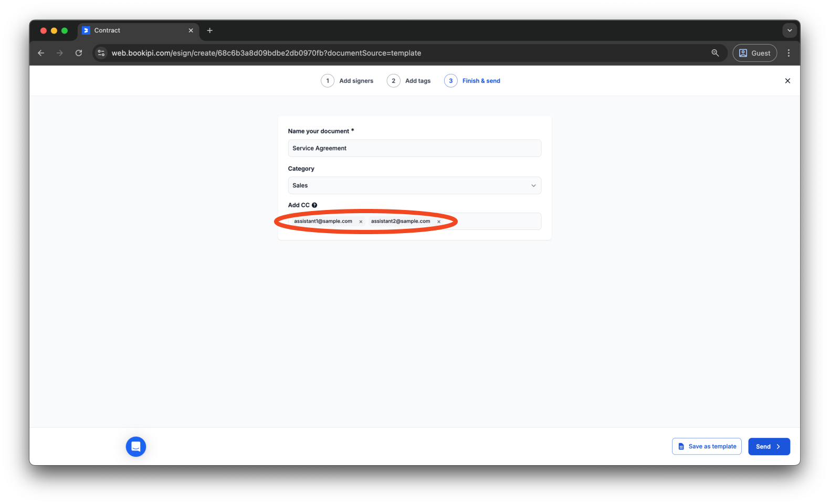Select the Contract browser tab
This screenshot has width=830, height=504.
point(138,30)
